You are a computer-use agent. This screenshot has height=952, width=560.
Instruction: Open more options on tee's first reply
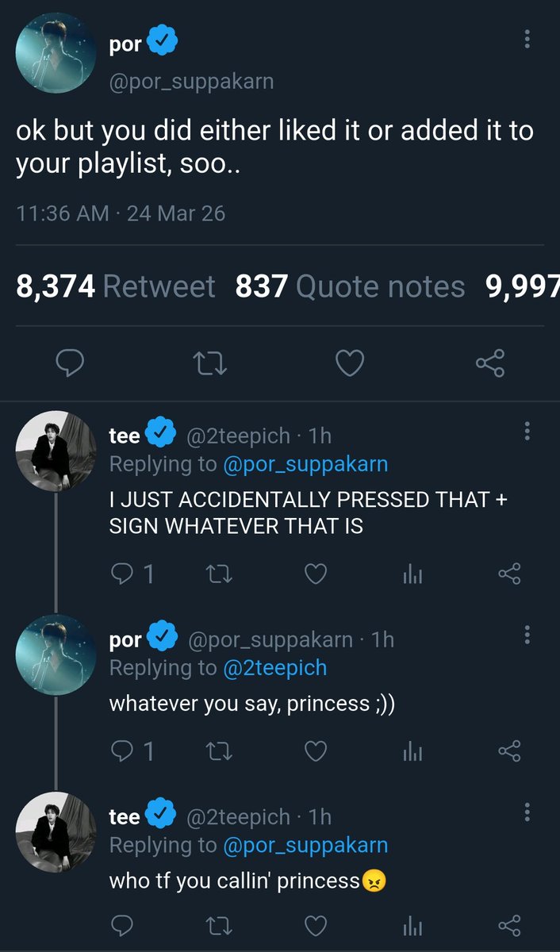click(527, 431)
